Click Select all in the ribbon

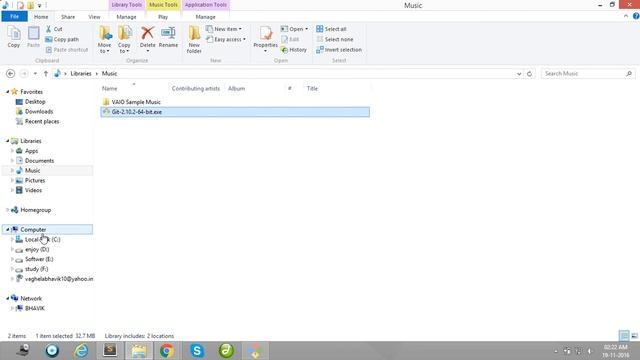331,29
